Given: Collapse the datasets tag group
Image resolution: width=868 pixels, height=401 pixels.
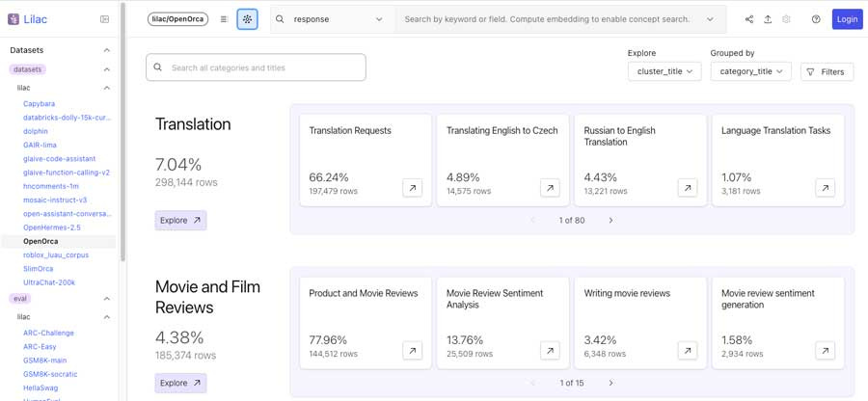Looking at the screenshot, I should (107, 69).
